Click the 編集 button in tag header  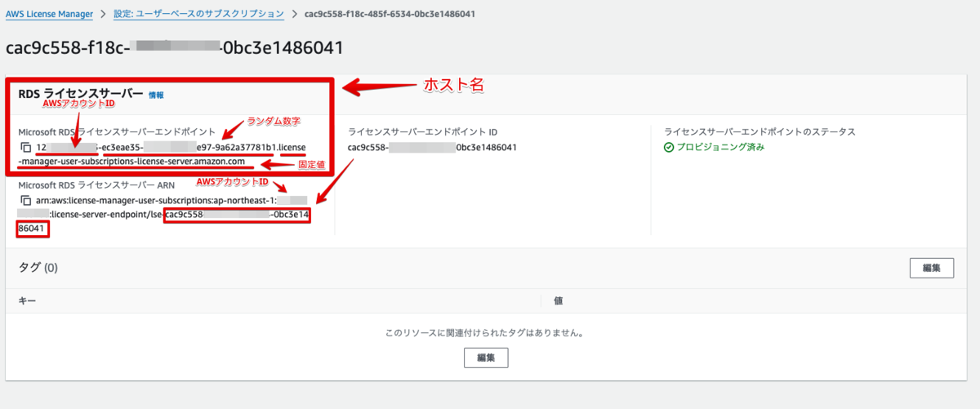pyautogui.click(x=932, y=268)
